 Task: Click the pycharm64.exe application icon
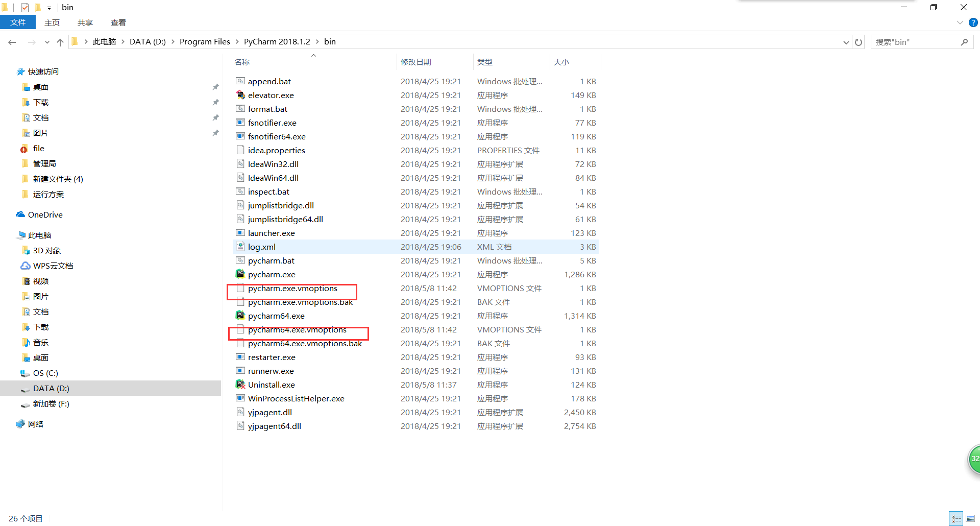click(x=240, y=316)
